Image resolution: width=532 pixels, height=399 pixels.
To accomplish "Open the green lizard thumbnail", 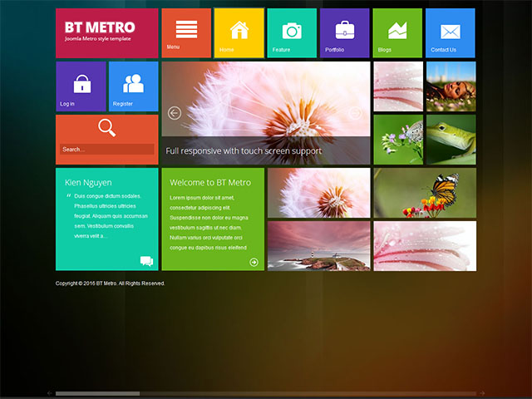I will tap(451, 140).
